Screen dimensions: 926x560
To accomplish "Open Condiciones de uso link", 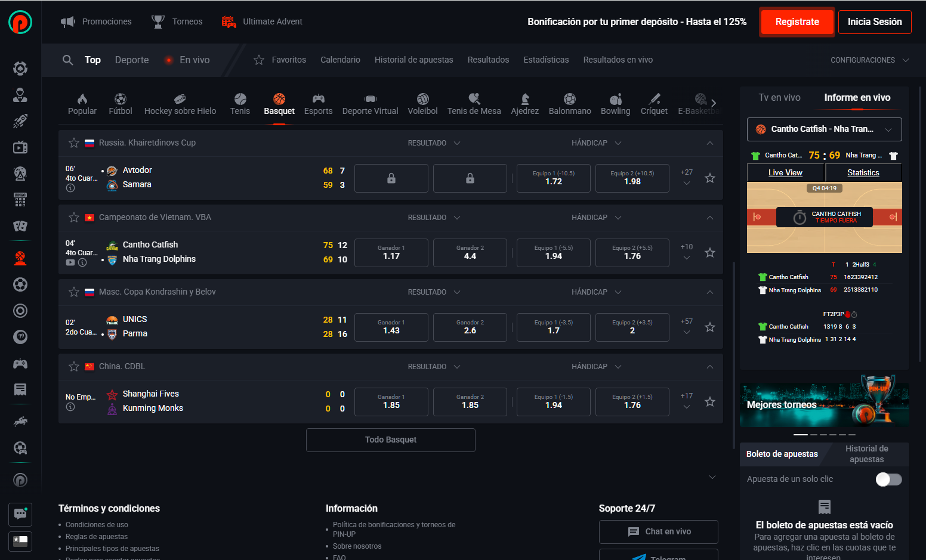I will point(97,525).
